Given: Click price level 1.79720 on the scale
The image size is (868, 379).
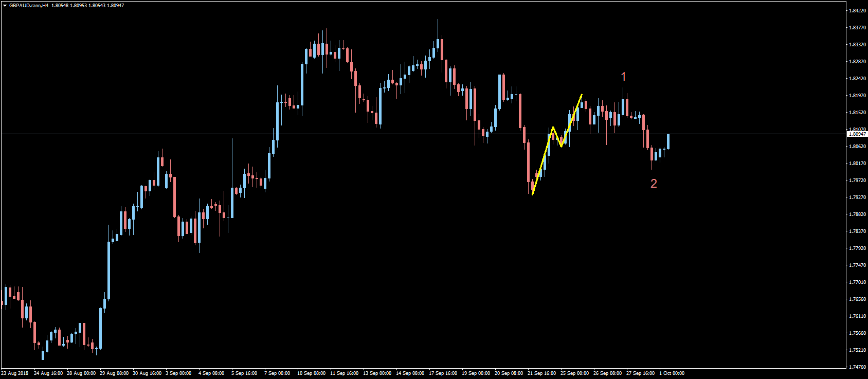Looking at the screenshot, I should (x=857, y=181).
